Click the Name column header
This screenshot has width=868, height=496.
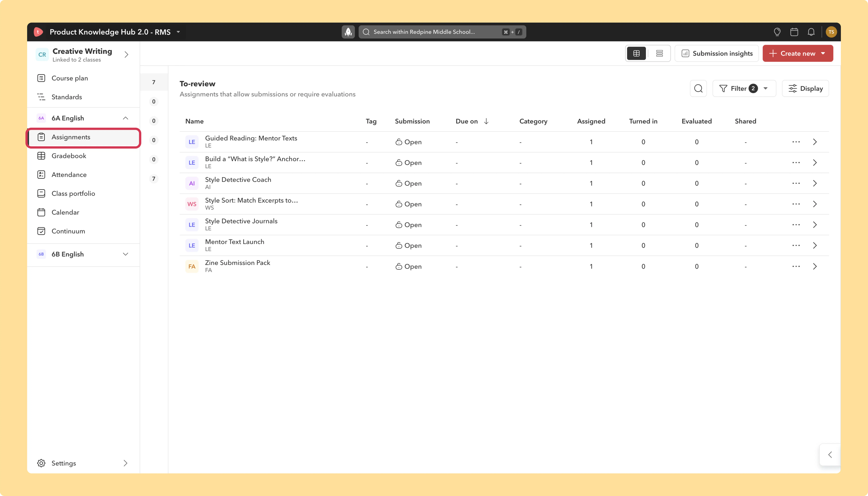(x=195, y=121)
